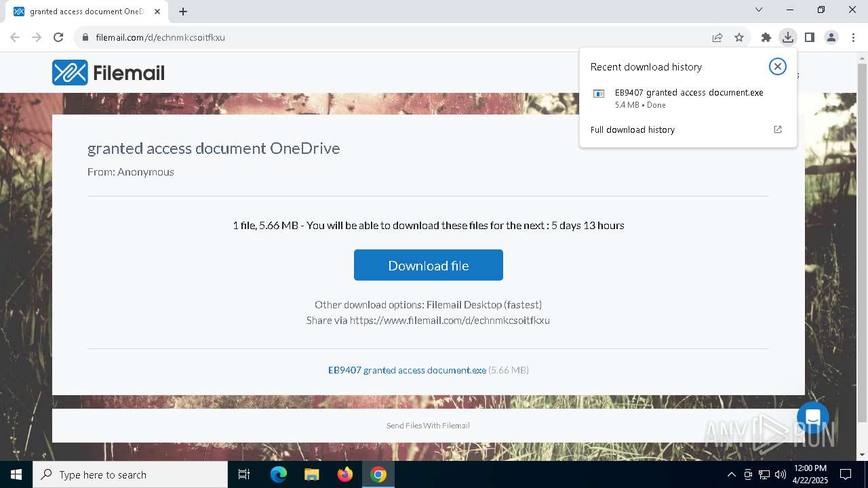
Task: Open the chat support bubble
Action: pos(813,418)
